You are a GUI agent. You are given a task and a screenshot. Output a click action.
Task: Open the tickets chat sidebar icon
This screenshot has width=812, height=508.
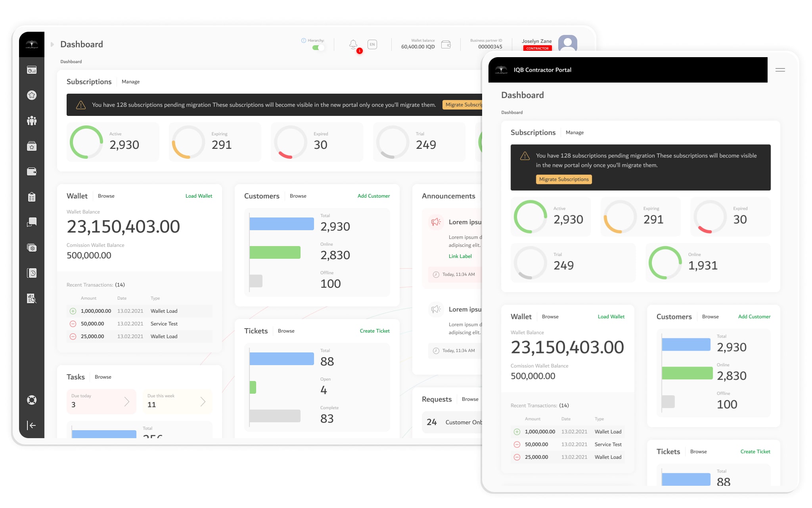(32, 222)
